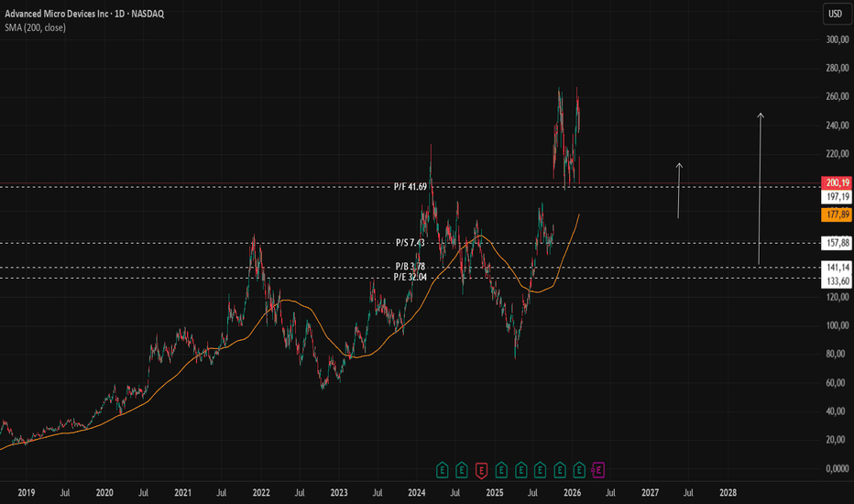Image resolution: width=854 pixels, height=504 pixels.
Task: Click the 2022 label on time axis
Action: (x=261, y=493)
